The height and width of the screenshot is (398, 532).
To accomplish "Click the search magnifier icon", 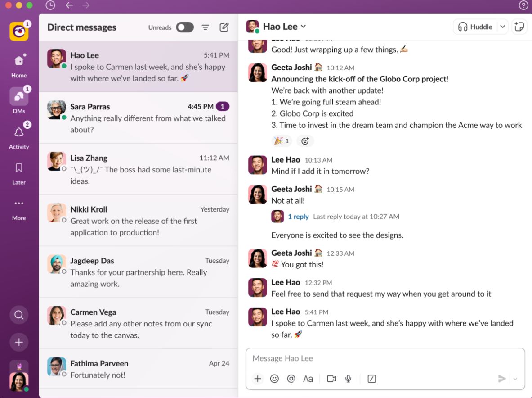I will coord(19,315).
